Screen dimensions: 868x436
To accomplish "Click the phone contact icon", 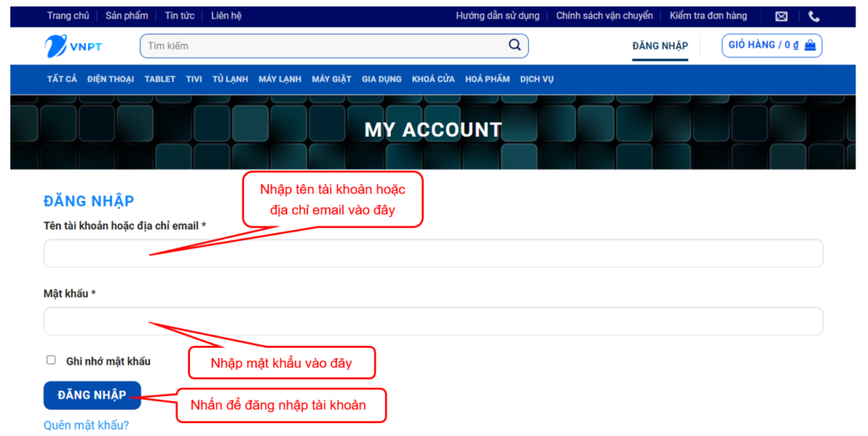I will point(814,16).
